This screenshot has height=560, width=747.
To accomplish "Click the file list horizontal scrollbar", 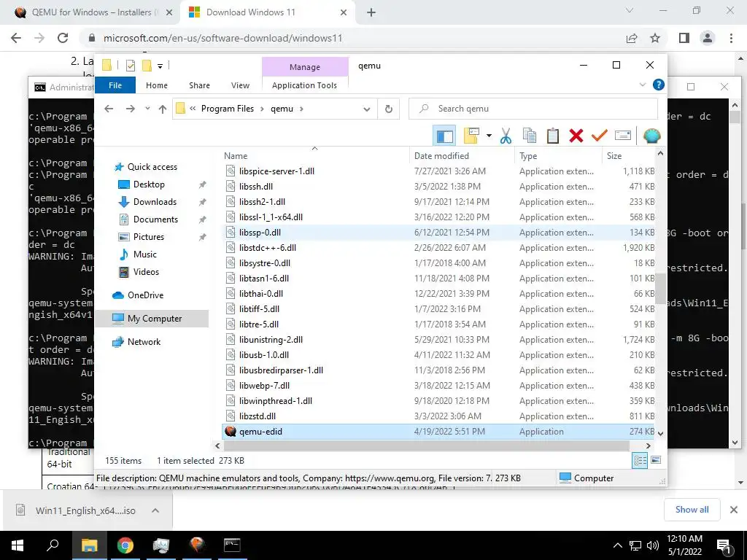I will [427, 446].
